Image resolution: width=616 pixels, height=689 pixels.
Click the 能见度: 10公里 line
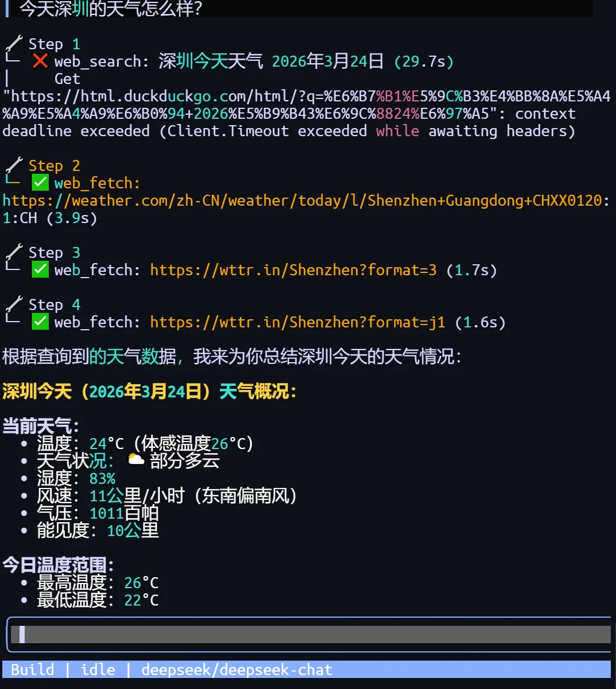(97, 530)
